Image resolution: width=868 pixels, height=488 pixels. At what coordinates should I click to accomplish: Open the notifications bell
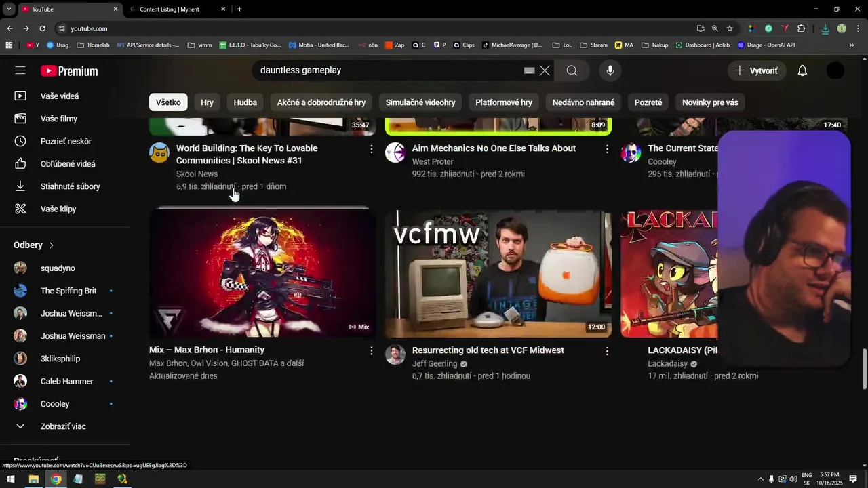[x=802, y=70]
